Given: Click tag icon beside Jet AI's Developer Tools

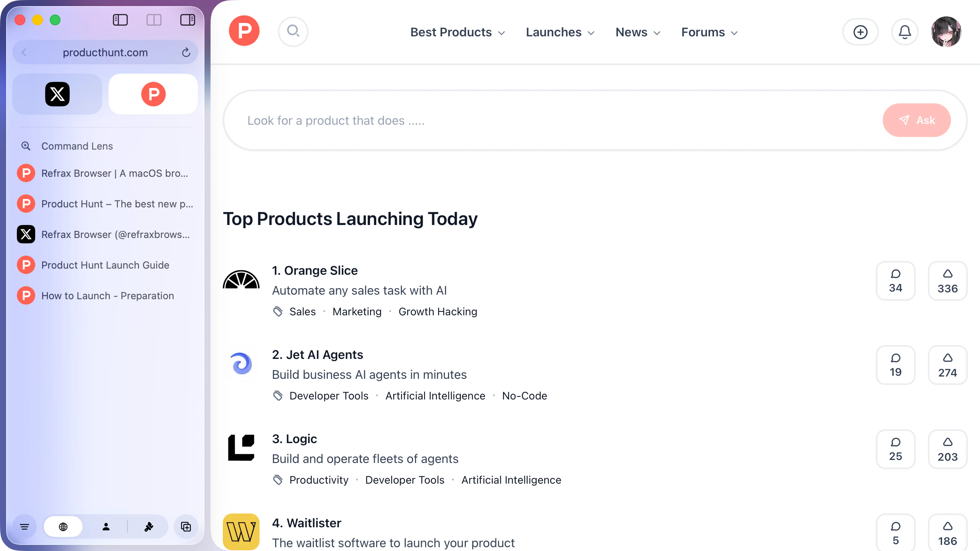Looking at the screenshot, I should pyautogui.click(x=278, y=396).
